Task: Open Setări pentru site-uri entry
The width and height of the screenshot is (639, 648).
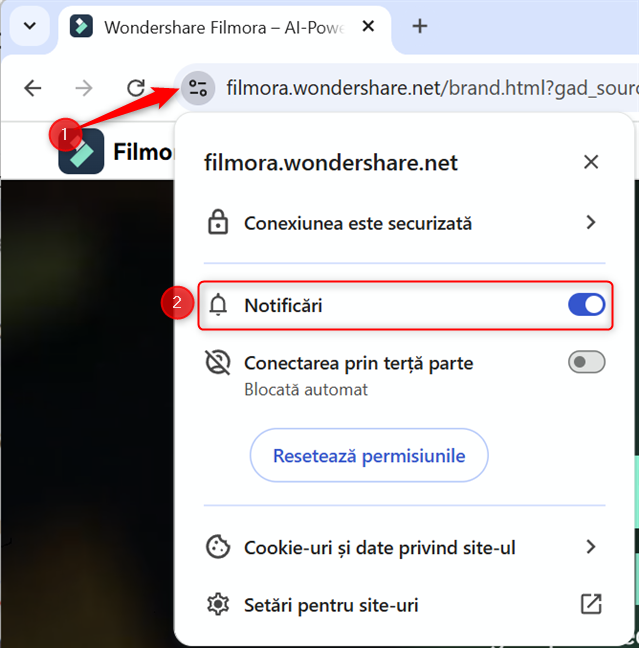Action: pyautogui.click(x=330, y=604)
